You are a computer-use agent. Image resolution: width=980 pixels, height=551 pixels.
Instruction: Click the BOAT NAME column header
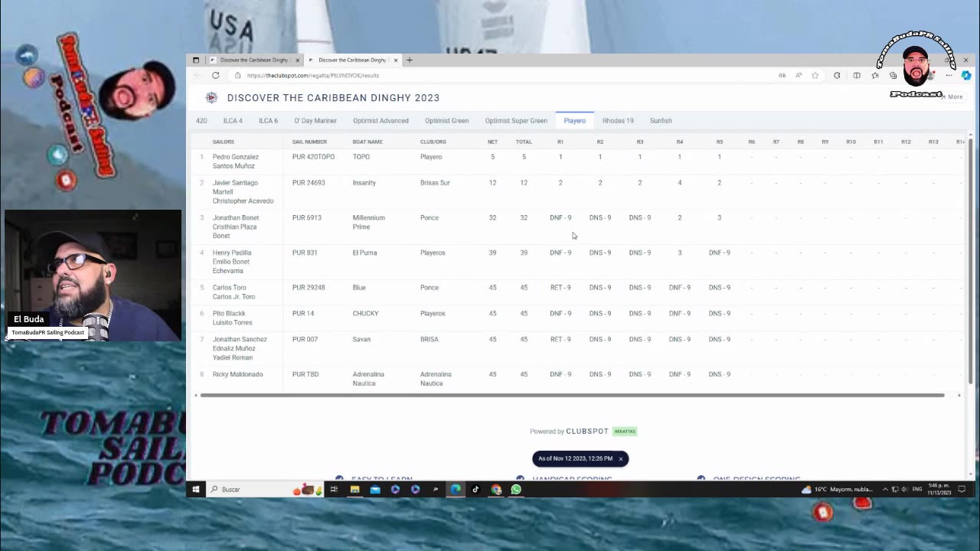367,142
